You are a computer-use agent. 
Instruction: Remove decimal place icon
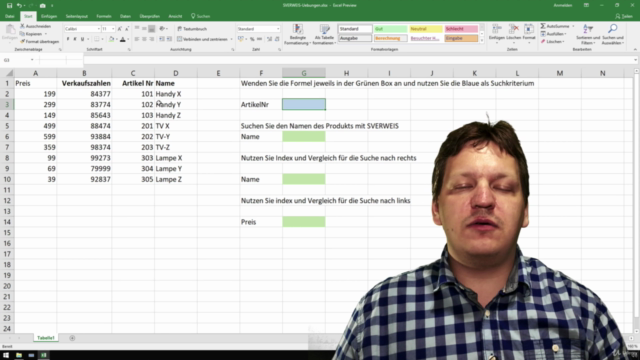(x=277, y=39)
